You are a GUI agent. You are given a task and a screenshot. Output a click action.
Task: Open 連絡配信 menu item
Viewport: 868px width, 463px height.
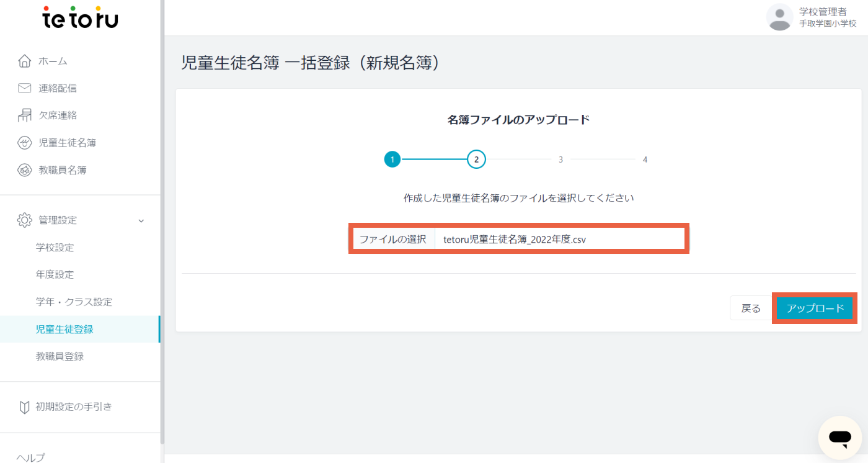[58, 88]
